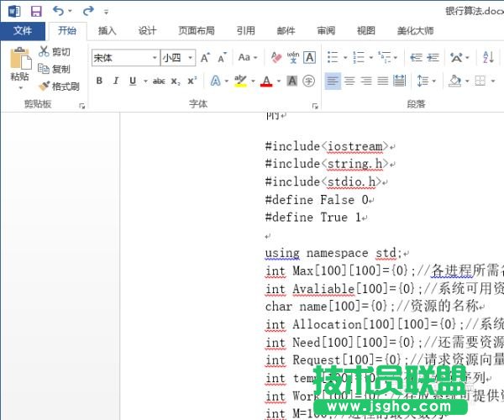Screen dimensions: 504x420
Task: Apply distributed alignment
Action: pyautogui.click(x=399, y=81)
